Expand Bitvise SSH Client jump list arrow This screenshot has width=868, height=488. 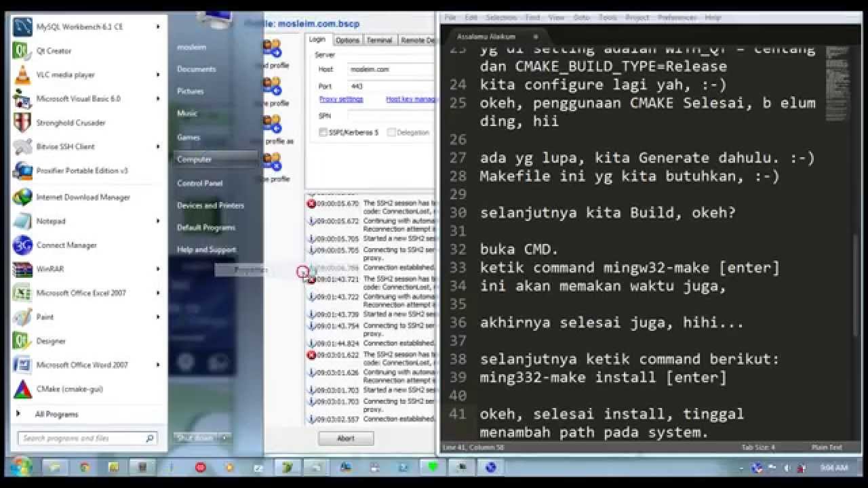(158, 146)
